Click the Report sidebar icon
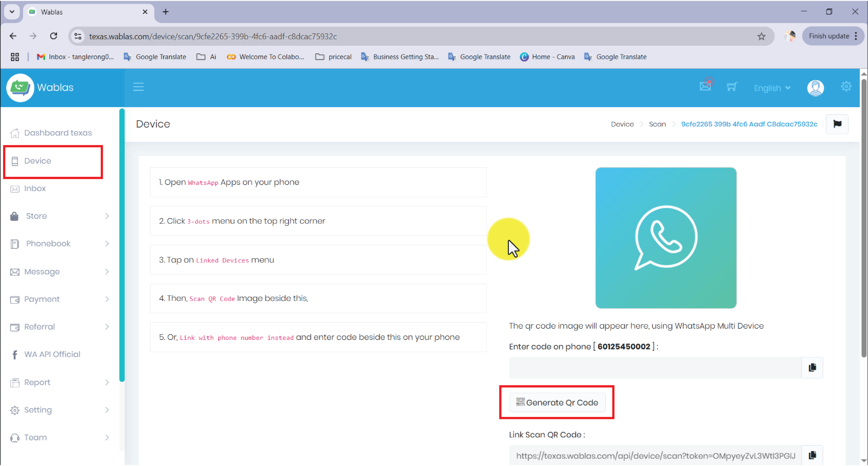 pos(15,383)
